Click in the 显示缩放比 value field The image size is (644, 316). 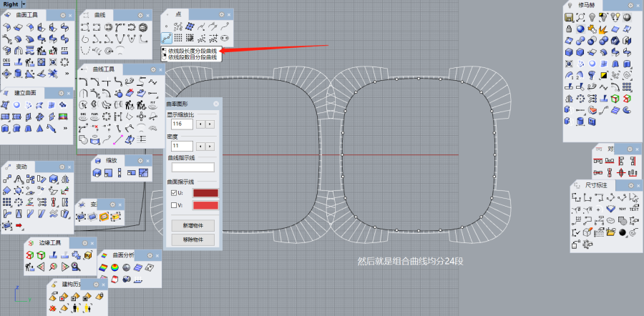[x=182, y=124]
